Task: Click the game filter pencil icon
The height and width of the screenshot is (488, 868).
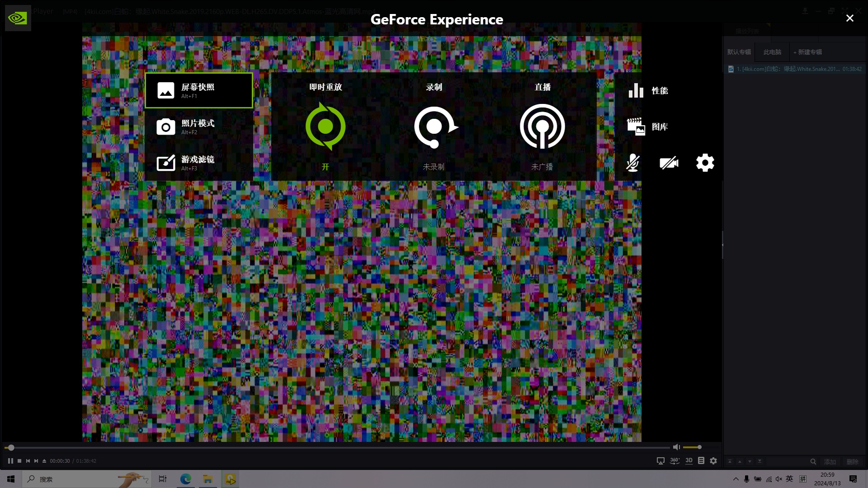Action: (166, 163)
